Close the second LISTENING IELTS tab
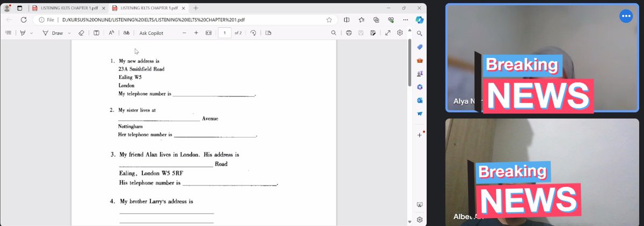The image size is (644, 226). click(184, 8)
